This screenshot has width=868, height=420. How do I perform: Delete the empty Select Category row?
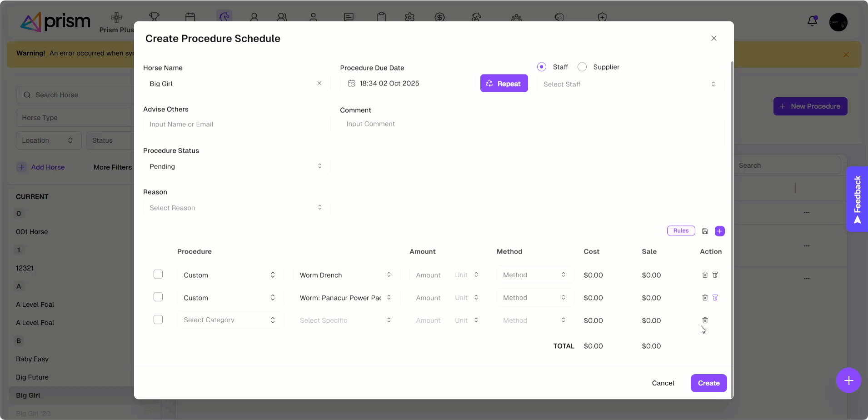705,320
